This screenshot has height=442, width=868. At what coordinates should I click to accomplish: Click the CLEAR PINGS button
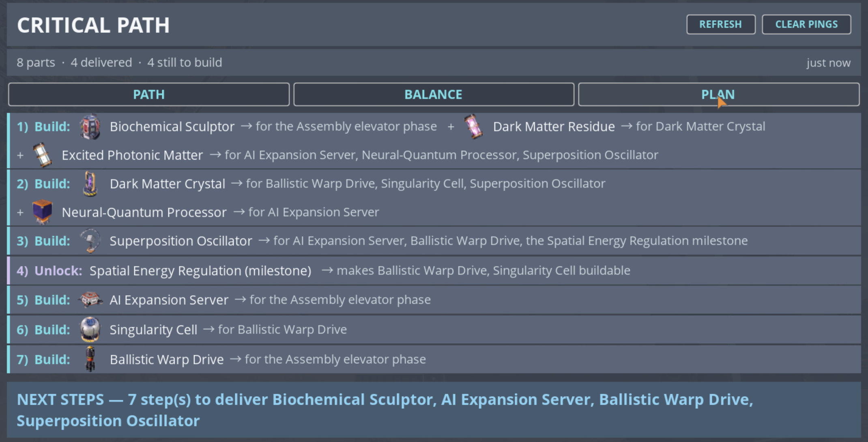tap(806, 24)
